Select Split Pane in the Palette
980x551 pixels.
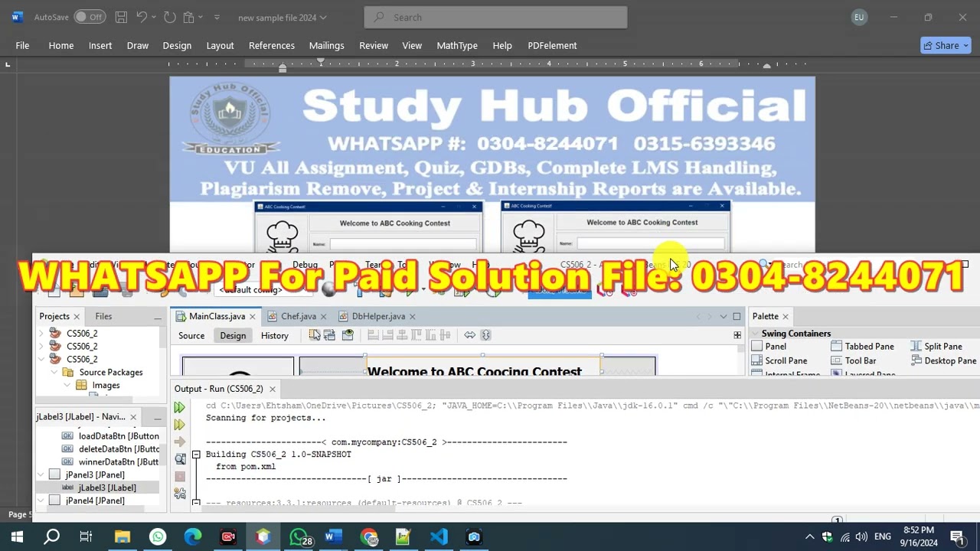point(936,347)
